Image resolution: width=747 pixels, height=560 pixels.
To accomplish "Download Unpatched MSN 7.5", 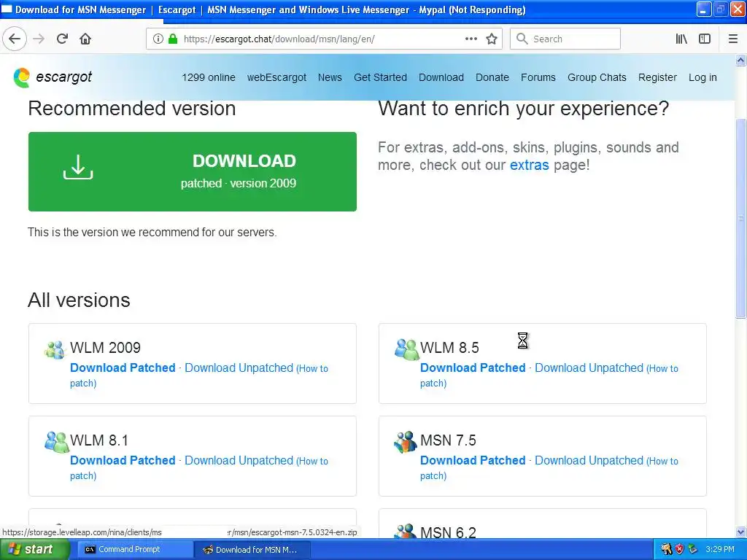I will click(x=589, y=460).
